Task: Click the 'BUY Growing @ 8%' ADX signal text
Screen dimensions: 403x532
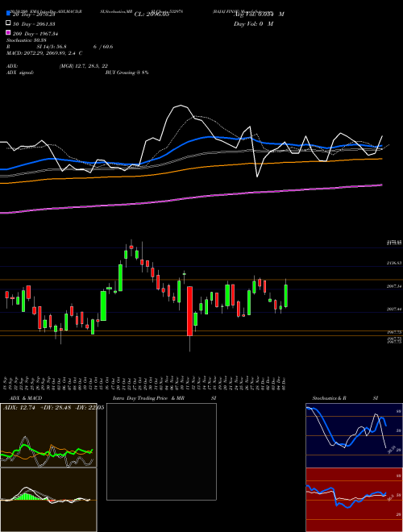Action: click(x=127, y=73)
